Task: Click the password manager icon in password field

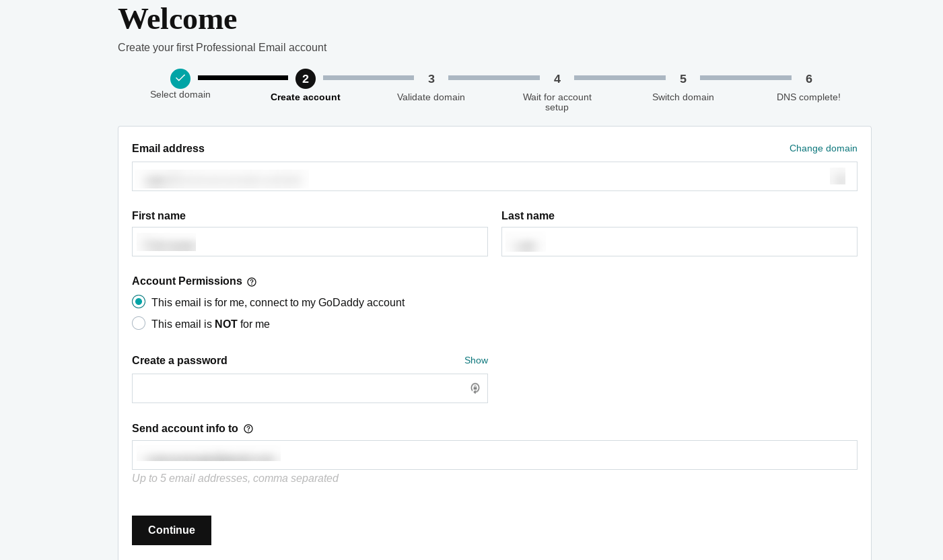Action: [x=475, y=388]
